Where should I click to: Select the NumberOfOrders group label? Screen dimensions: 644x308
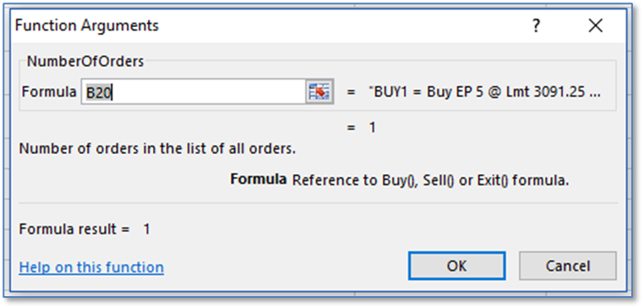click(x=85, y=62)
